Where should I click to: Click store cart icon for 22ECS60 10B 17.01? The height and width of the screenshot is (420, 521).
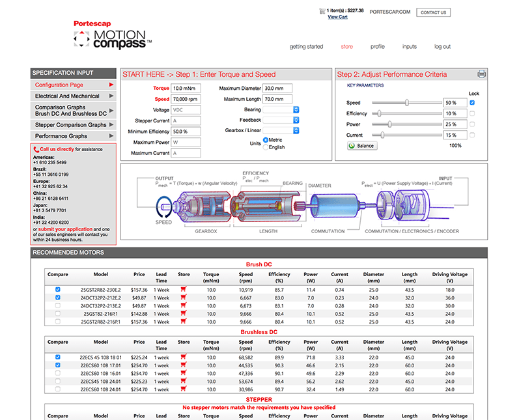[184, 365]
